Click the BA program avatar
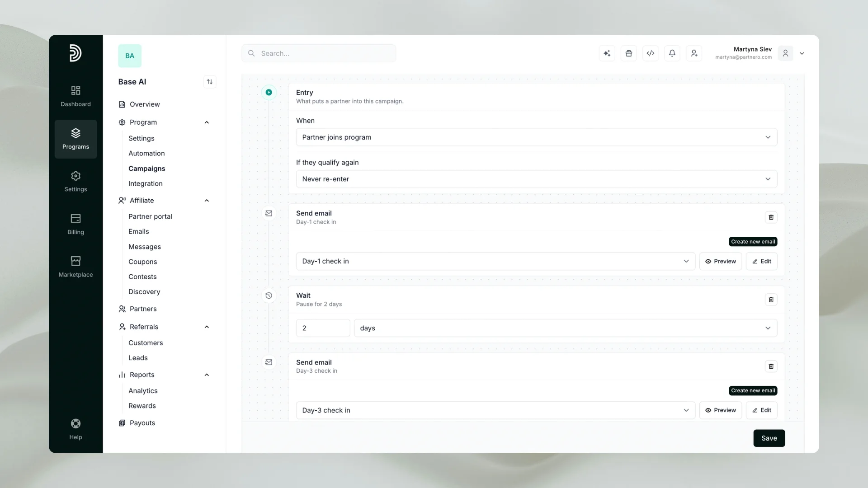Viewport: 868px width, 488px height. coord(130,56)
